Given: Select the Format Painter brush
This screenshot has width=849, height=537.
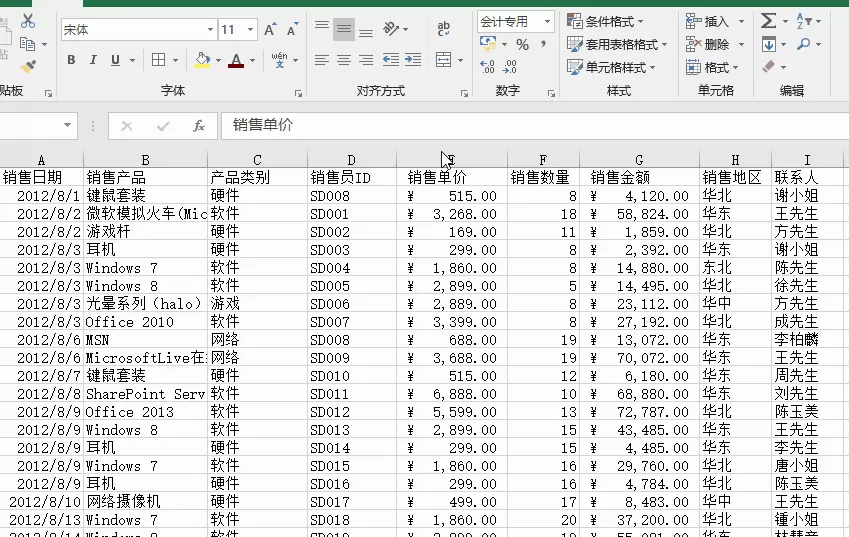Looking at the screenshot, I should pos(28,66).
